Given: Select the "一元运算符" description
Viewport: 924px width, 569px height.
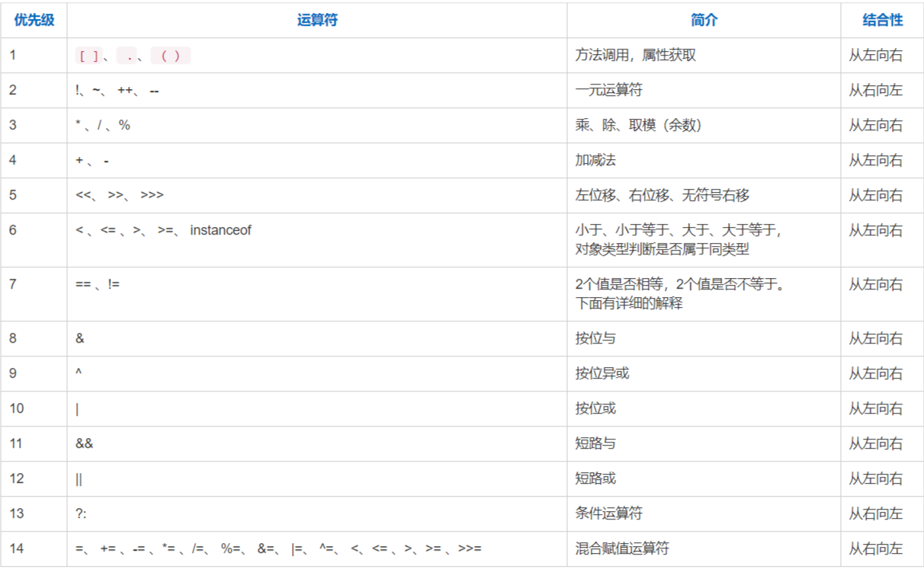Looking at the screenshot, I should click(x=609, y=91).
